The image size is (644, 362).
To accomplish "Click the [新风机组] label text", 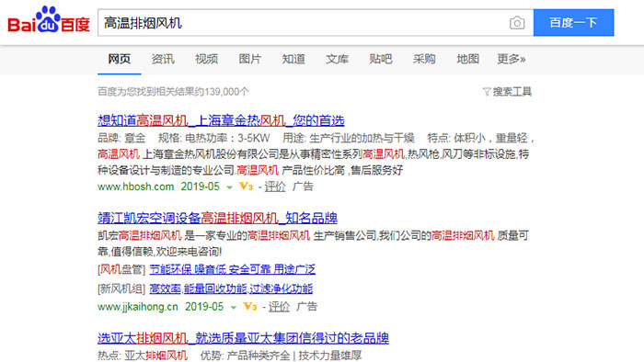I will tap(121, 288).
